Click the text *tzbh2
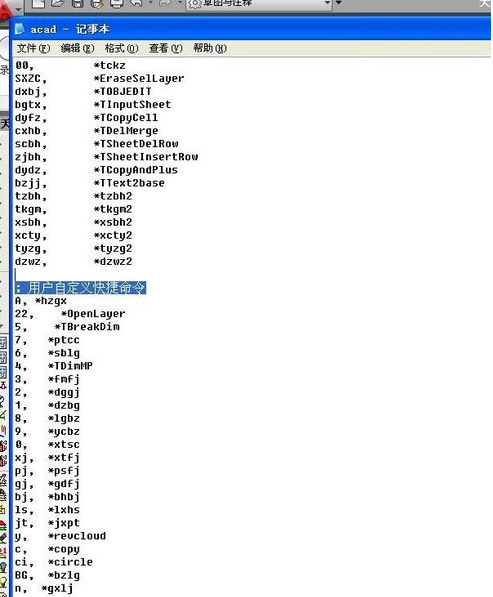 (x=113, y=196)
